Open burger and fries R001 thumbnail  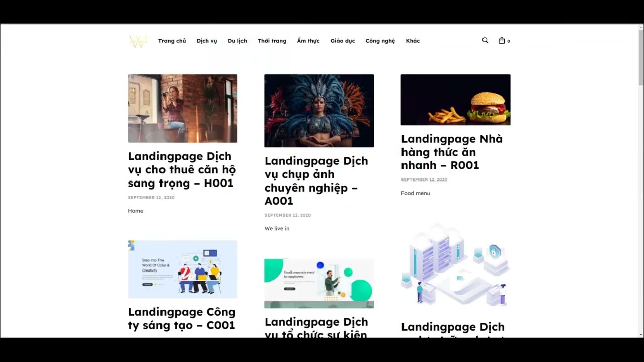tap(455, 100)
